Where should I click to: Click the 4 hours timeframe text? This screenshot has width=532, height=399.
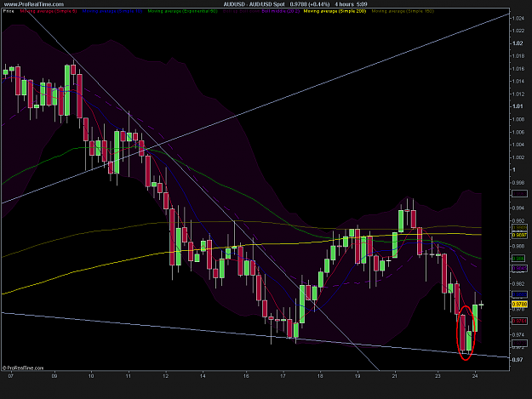point(345,4)
